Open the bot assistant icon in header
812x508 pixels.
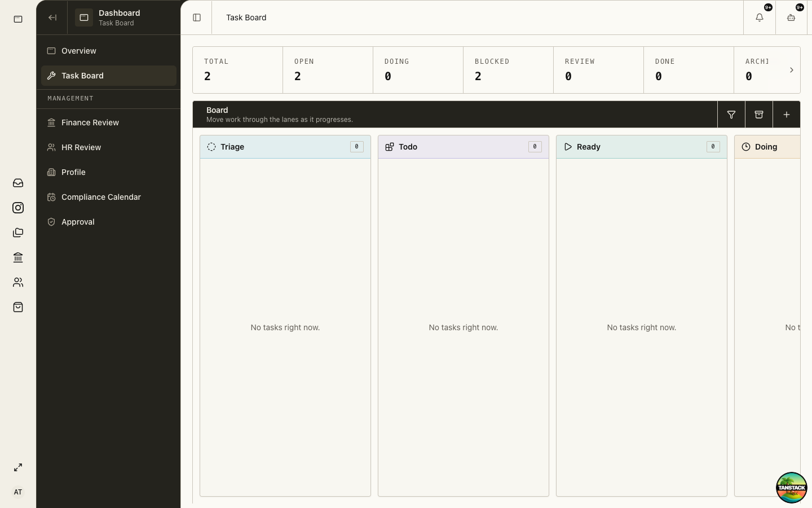[x=791, y=17]
